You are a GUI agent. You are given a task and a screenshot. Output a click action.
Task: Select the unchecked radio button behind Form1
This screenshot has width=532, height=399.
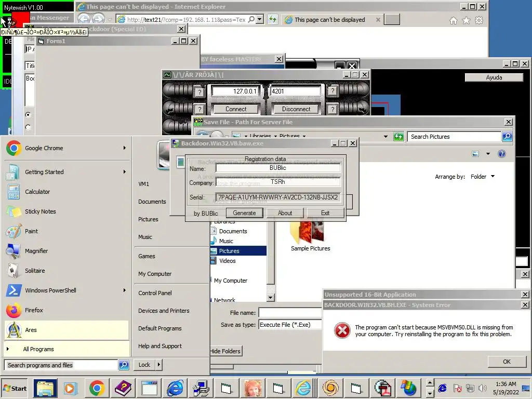pos(28,127)
